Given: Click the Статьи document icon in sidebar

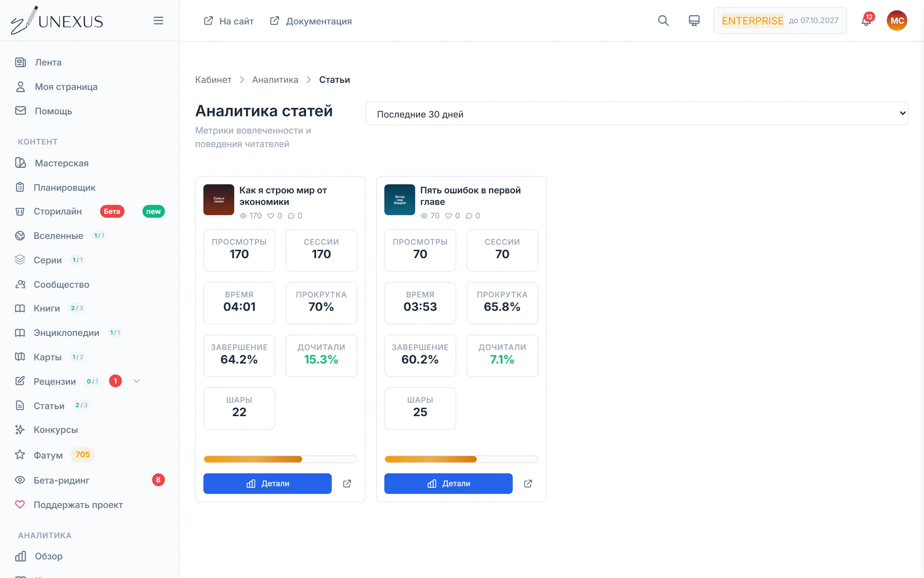Looking at the screenshot, I should click(20, 405).
